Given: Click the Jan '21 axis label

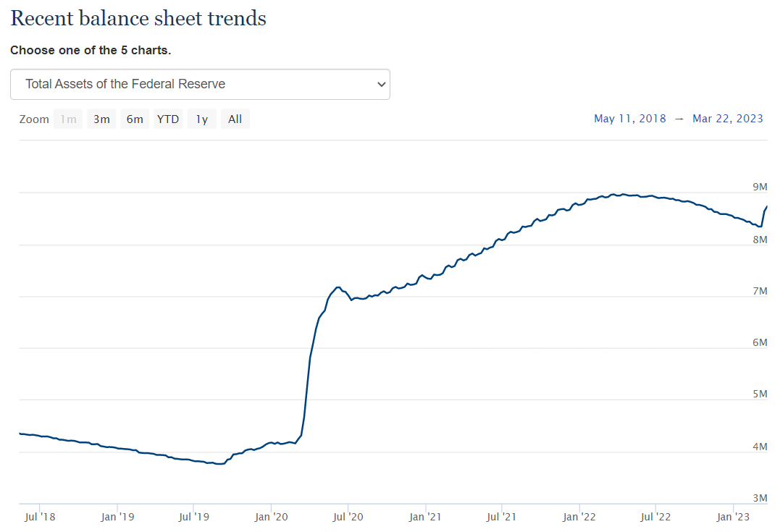Looking at the screenshot, I should pyautogui.click(x=425, y=517).
